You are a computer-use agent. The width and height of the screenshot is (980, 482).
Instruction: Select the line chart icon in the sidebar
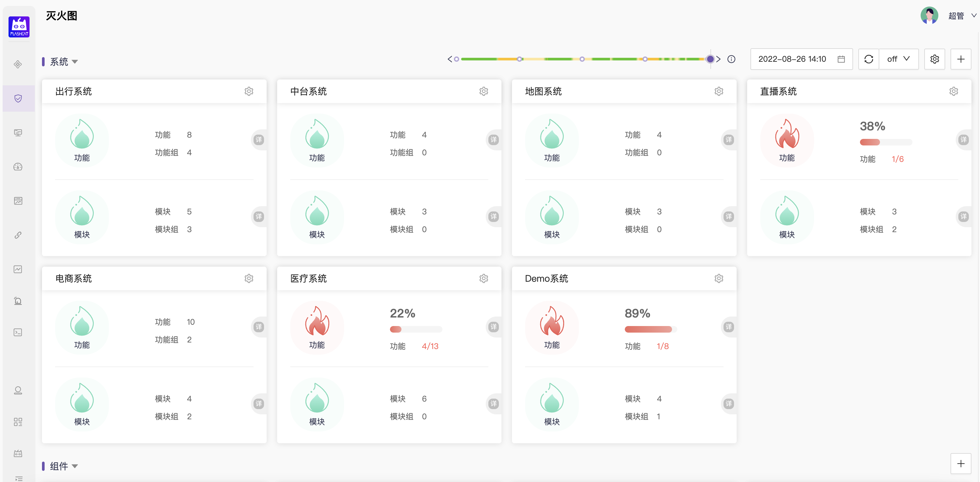(18, 269)
